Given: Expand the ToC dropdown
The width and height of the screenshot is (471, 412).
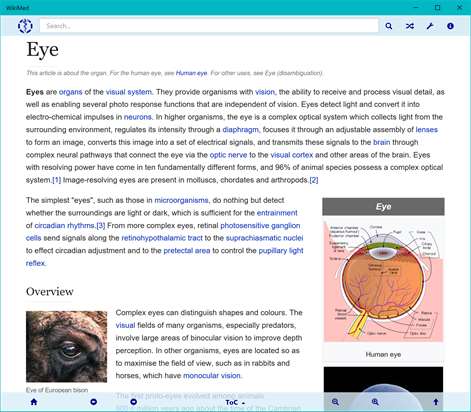Looking at the screenshot, I should click(235, 402).
